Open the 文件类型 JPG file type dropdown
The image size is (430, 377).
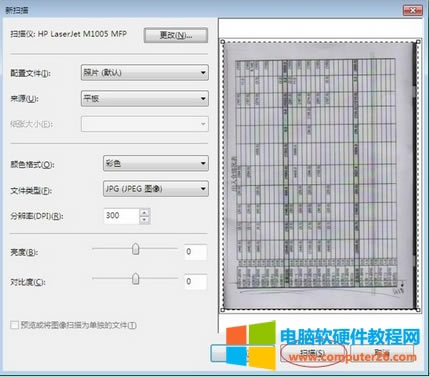click(156, 189)
